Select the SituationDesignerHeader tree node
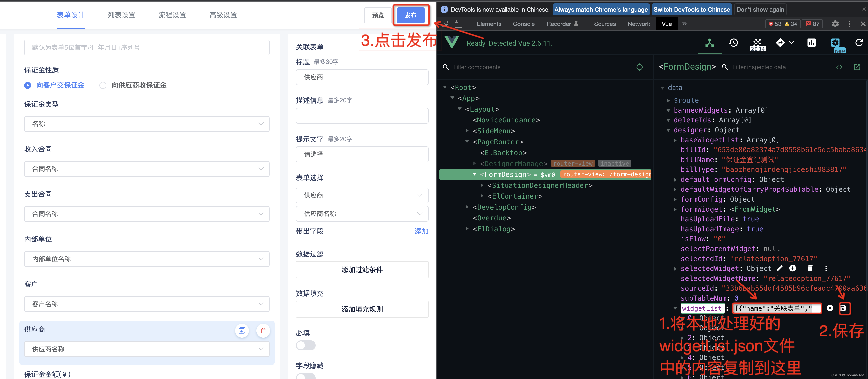This screenshot has width=868, height=379. tap(539, 185)
